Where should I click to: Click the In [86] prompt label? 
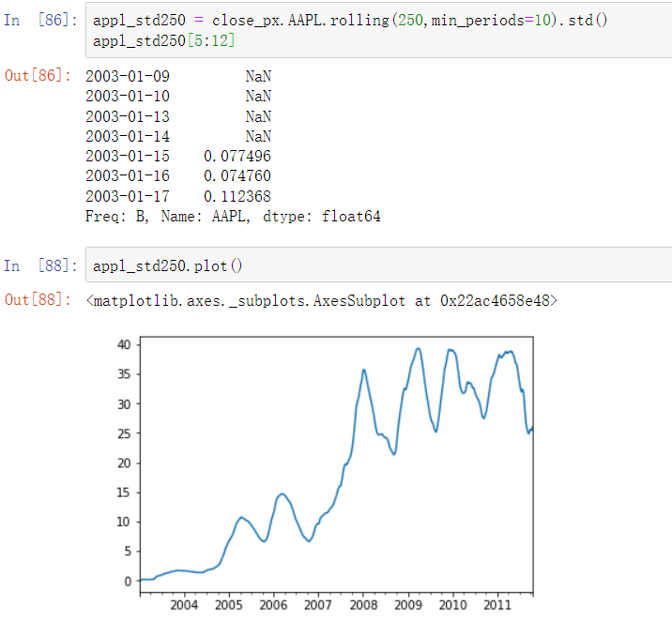coord(40,20)
